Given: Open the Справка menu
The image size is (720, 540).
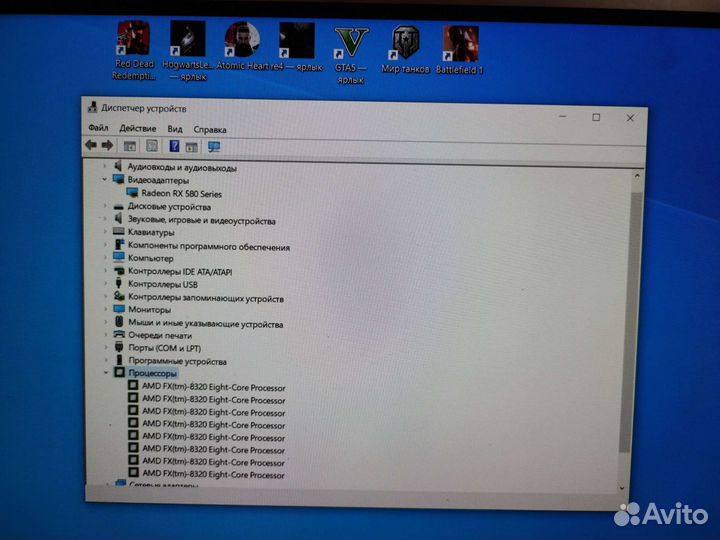Looking at the screenshot, I should tap(210, 129).
